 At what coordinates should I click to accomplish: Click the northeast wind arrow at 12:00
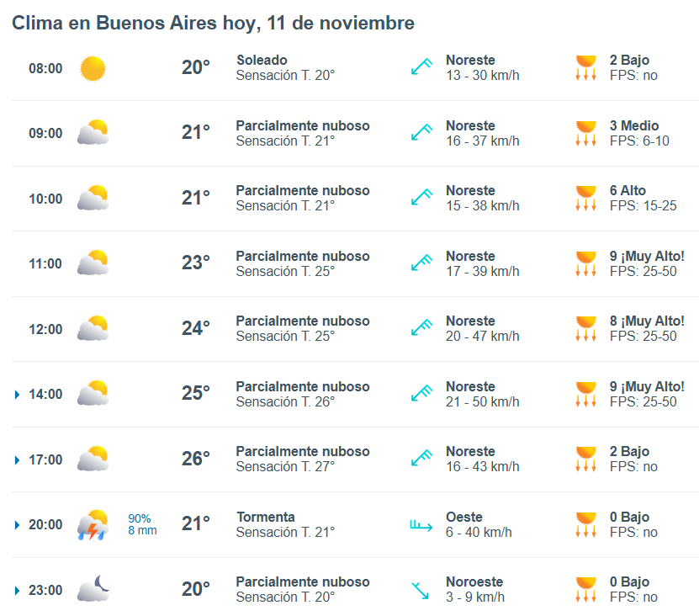tap(421, 328)
